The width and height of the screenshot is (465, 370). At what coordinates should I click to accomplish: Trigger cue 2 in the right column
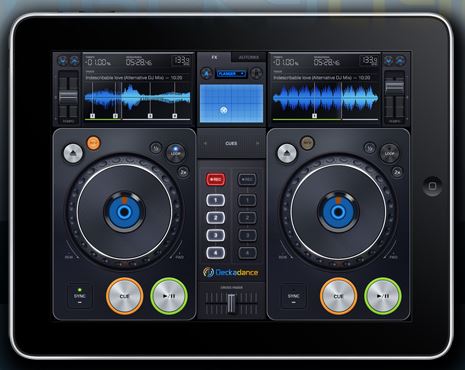coord(247,218)
